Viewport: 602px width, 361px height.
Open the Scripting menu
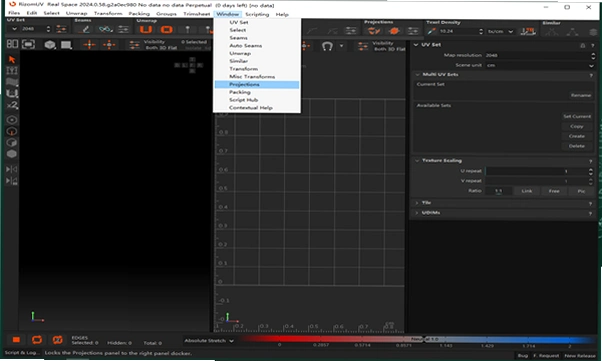click(x=257, y=14)
